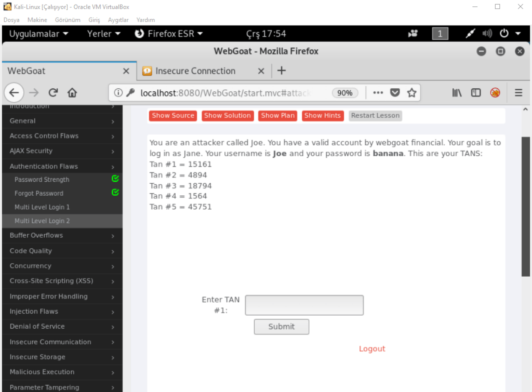Viewport: 532px width, 392px height.
Task: Click the Forgot Password completed checkmark
Action: point(115,193)
